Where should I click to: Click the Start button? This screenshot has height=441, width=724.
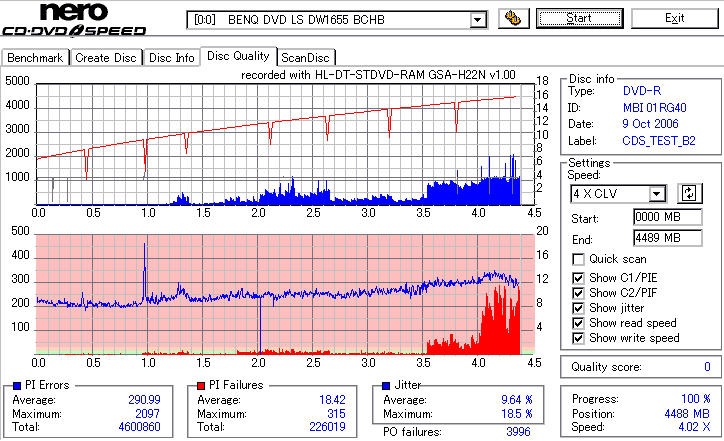pos(579,18)
